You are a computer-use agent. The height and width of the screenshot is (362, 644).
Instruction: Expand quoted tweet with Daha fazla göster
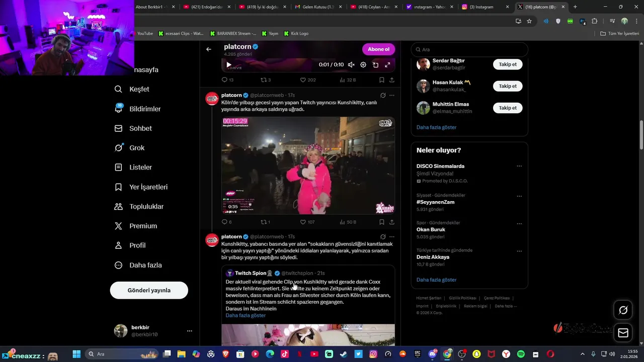point(246,315)
